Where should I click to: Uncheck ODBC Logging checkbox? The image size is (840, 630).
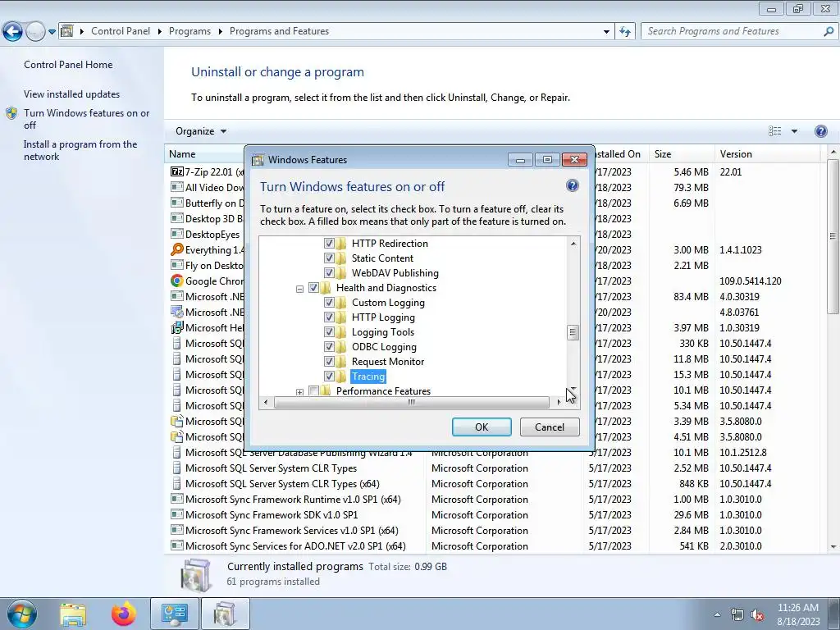tap(329, 347)
